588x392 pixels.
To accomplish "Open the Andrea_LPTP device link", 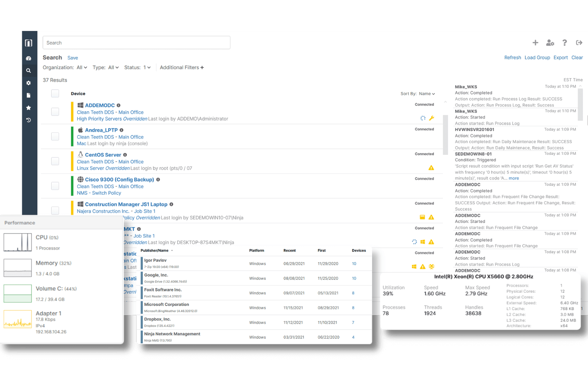I will (x=101, y=130).
